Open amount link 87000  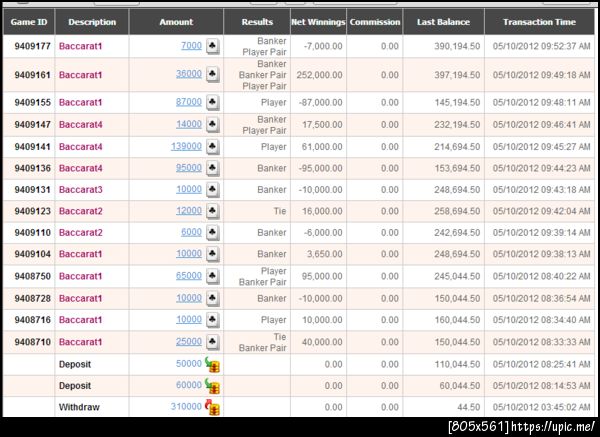(189, 102)
